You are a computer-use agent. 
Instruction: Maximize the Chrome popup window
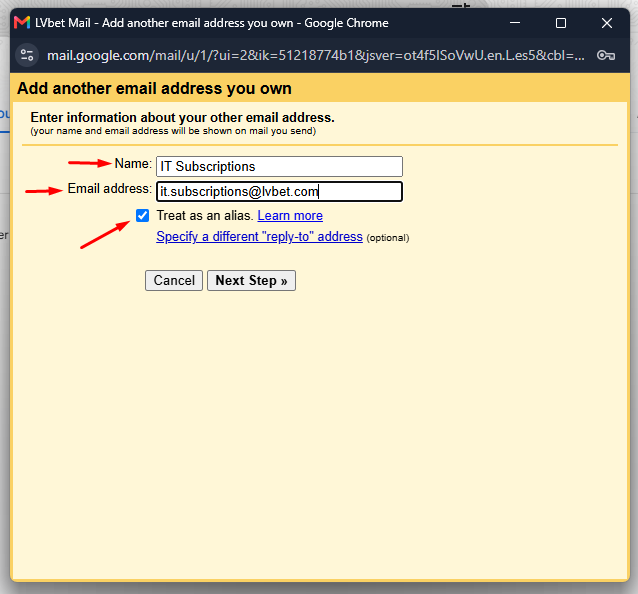click(561, 23)
